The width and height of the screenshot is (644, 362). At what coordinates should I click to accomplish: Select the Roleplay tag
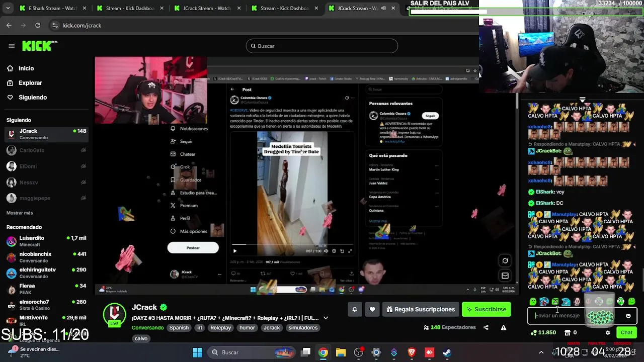(220, 328)
